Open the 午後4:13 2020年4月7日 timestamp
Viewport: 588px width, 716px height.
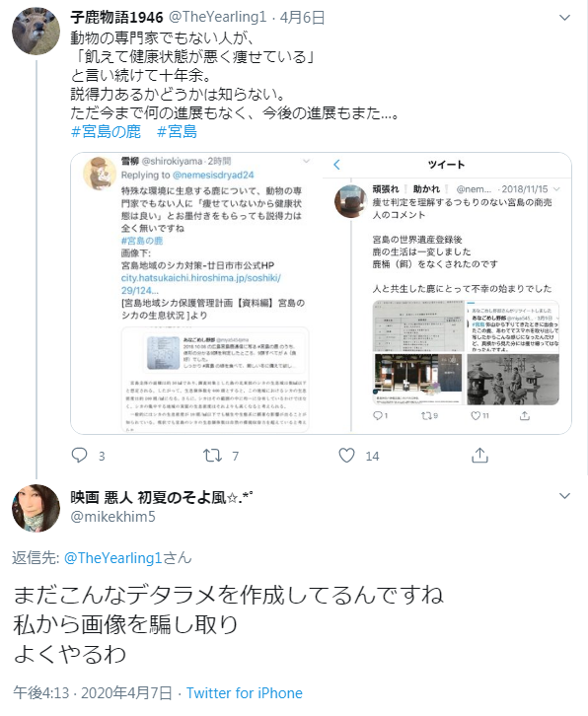93,692
